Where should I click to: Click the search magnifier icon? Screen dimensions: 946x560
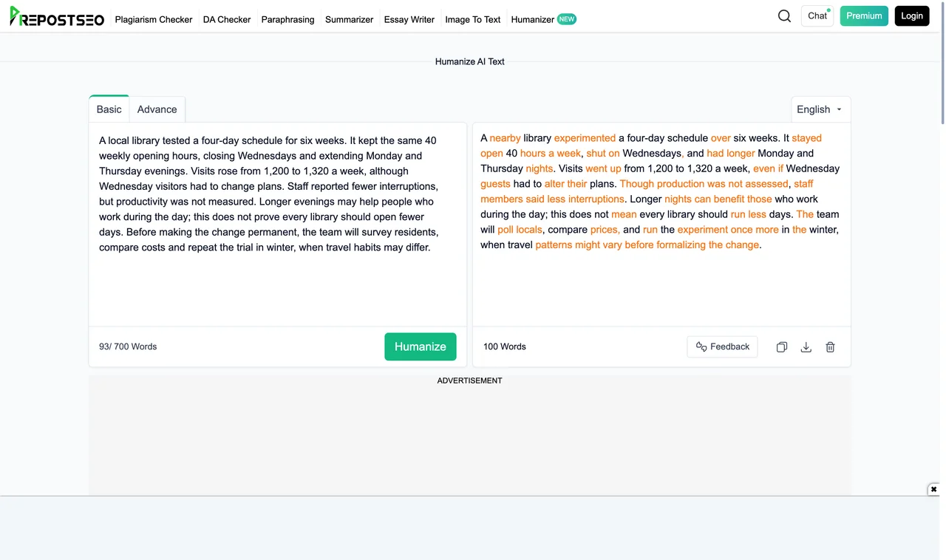(784, 16)
